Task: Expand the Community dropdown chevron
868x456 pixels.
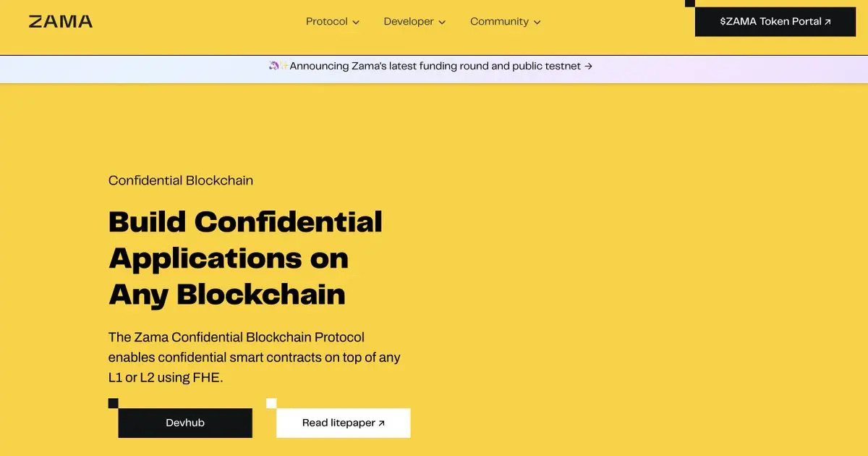Action: tap(537, 22)
